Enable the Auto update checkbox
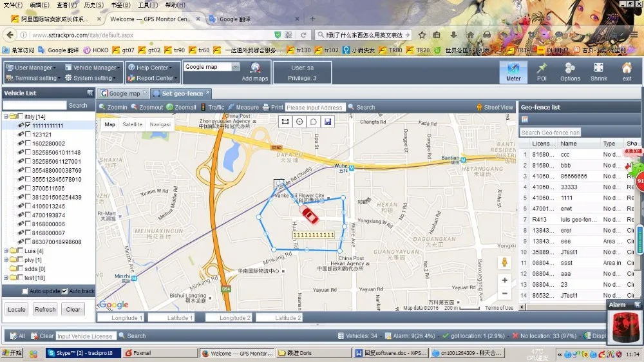 [x=25, y=291]
